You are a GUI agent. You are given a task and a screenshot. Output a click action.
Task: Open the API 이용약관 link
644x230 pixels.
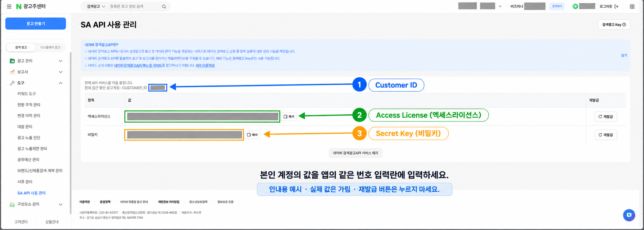pos(205,65)
